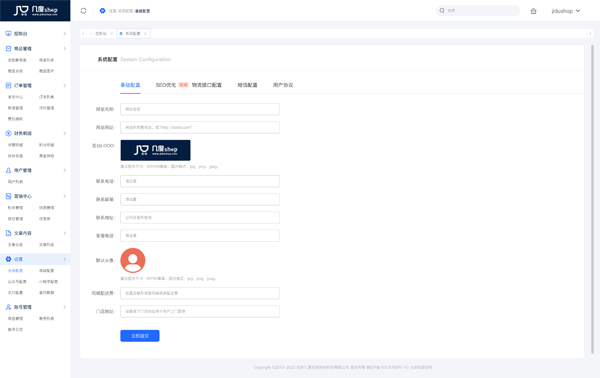Screen dimensions: 600x378
Task: Click the 后台LOGO image thumbnail
Action: [155, 150]
